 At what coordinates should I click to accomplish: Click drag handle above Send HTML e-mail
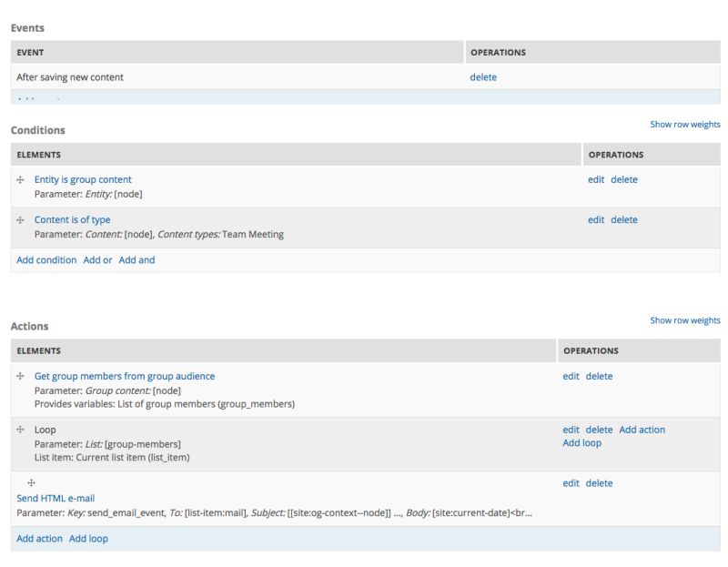[31, 482]
